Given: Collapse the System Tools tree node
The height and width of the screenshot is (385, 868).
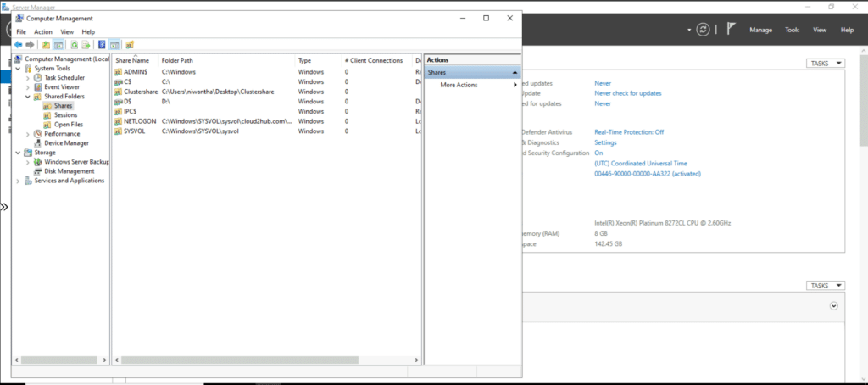Looking at the screenshot, I should [x=19, y=69].
